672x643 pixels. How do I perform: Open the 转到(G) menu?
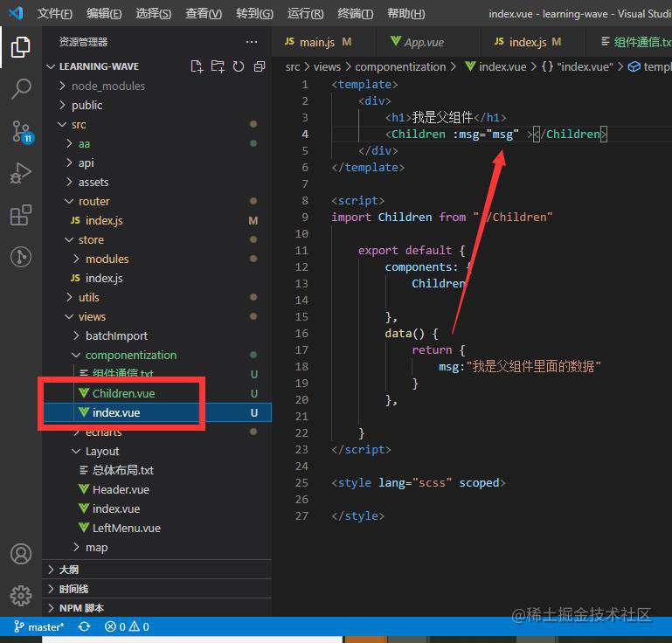coord(254,14)
